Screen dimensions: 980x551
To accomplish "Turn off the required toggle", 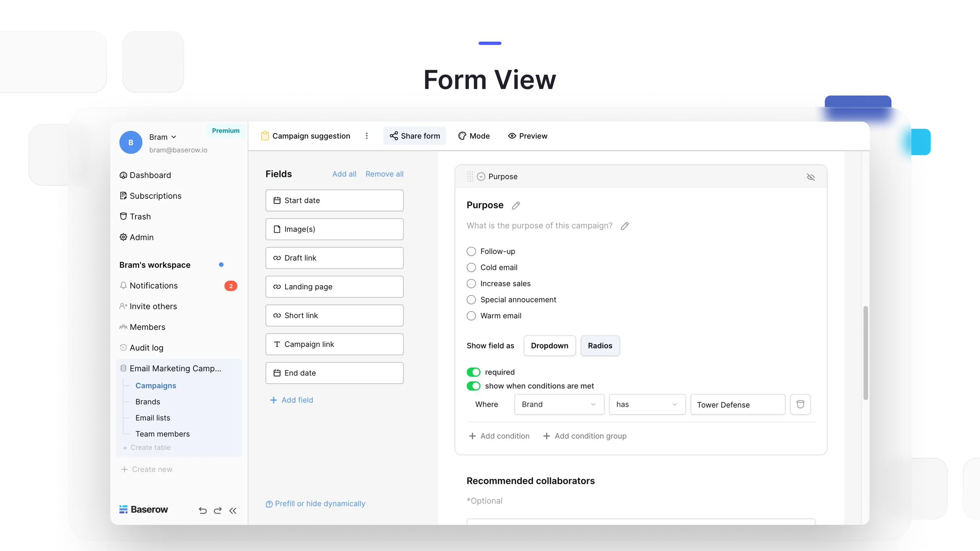I will point(474,372).
